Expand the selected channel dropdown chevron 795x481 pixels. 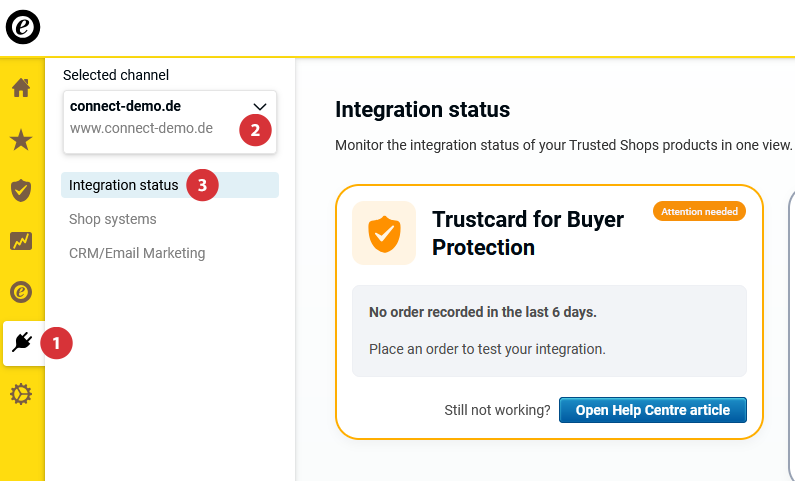pyautogui.click(x=260, y=106)
